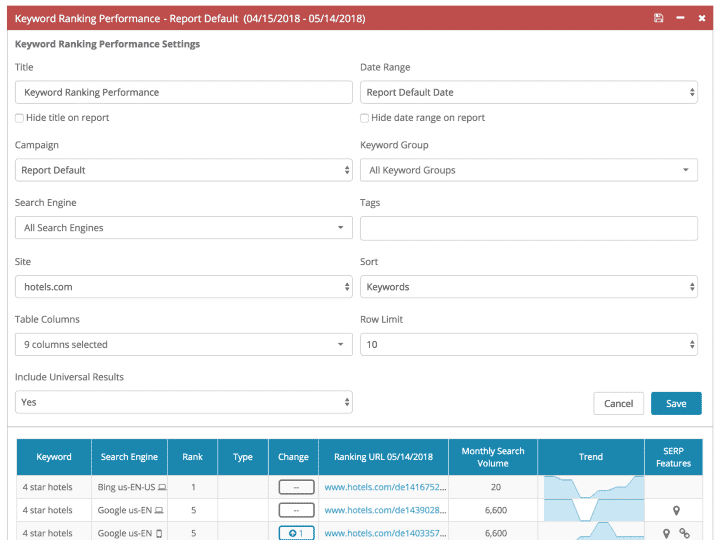Click the location pin SERP feature icon in the second row
The image size is (720, 540).
(676, 510)
